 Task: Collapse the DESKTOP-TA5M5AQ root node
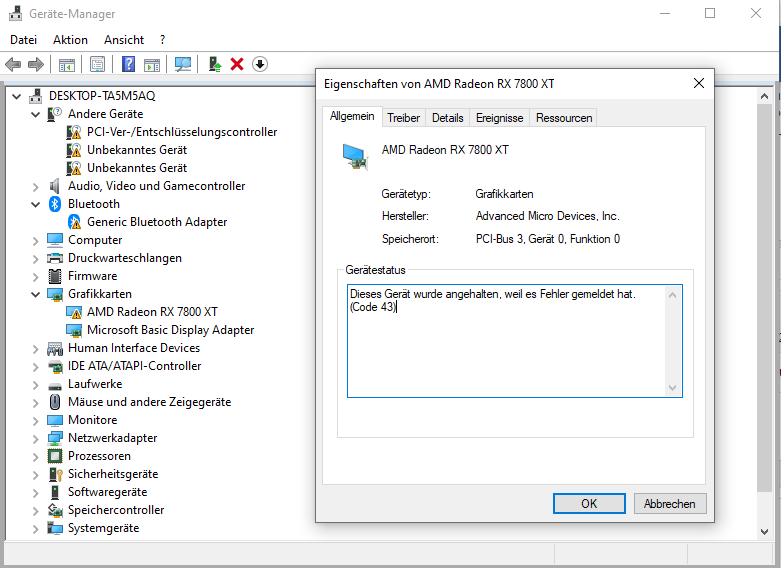click(16, 96)
